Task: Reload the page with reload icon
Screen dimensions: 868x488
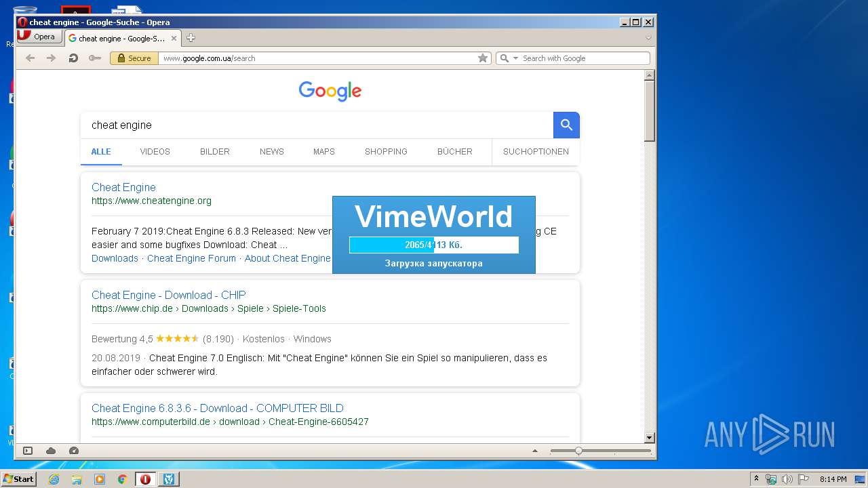Action: [73, 58]
